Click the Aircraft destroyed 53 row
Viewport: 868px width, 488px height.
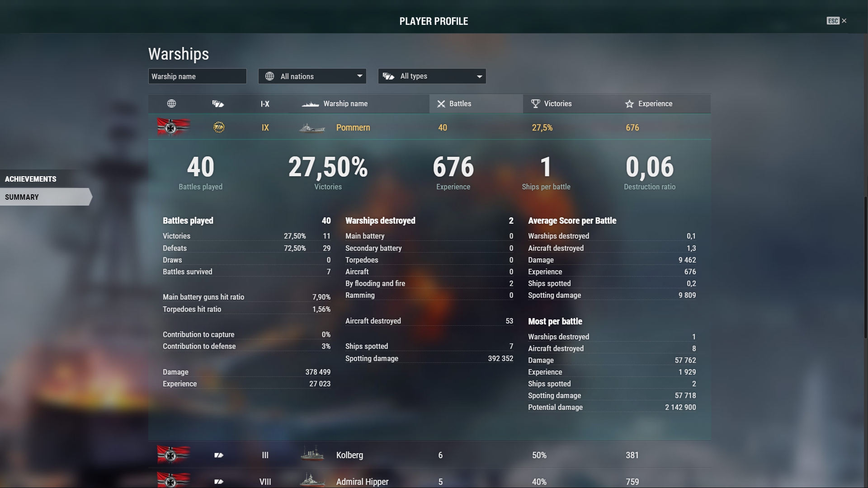429,321
